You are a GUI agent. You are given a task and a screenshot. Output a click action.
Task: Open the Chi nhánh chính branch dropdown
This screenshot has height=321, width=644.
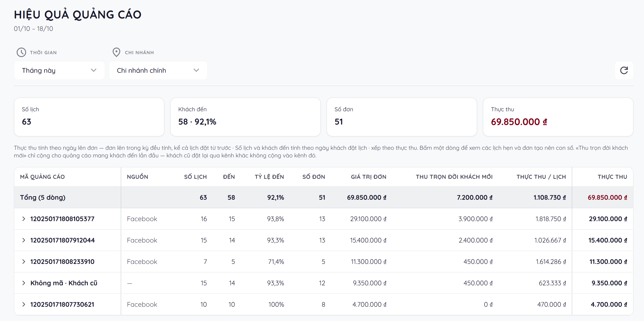point(158,70)
